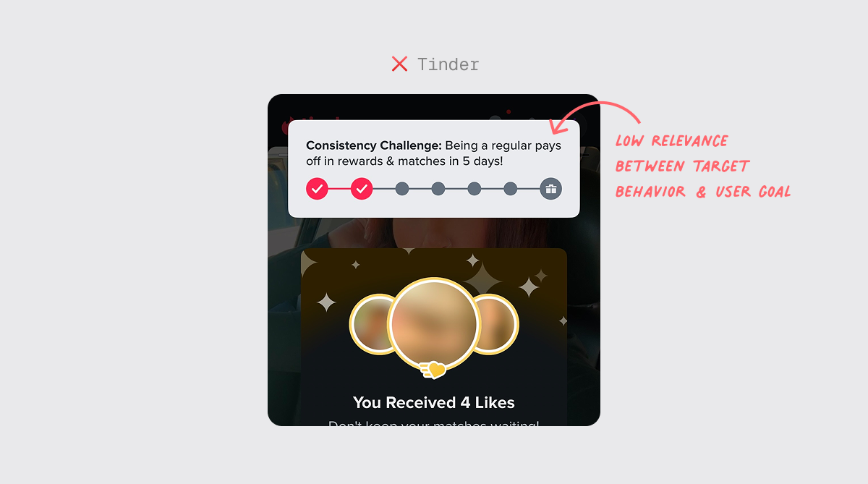Select the sixth day step dot
The image size is (868, 484).
pos(511,189)
